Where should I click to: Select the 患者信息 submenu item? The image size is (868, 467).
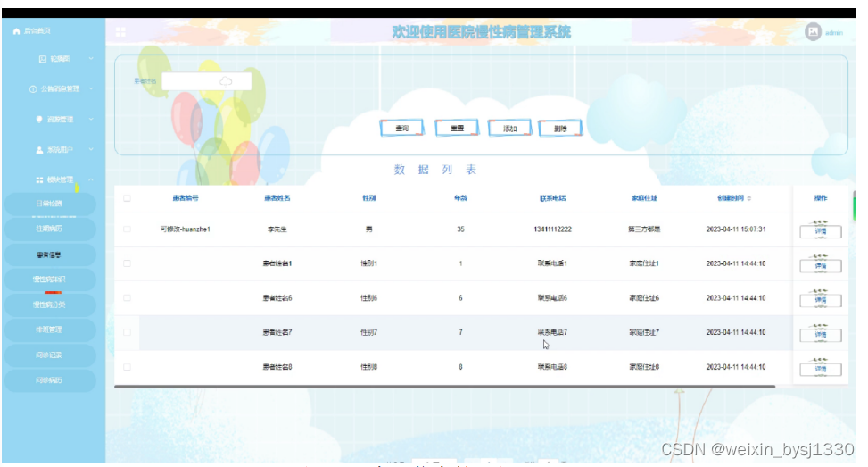point(50,254)
